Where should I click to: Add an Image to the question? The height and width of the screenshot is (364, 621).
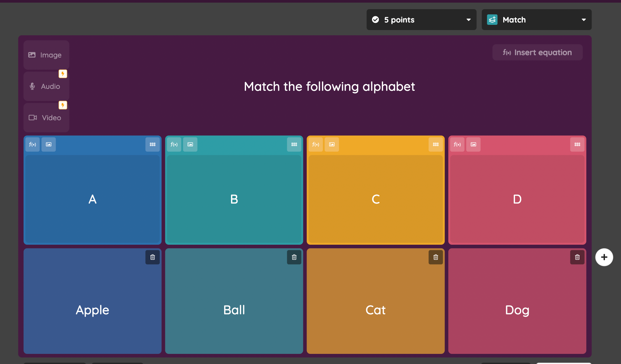tap(46, 55)
